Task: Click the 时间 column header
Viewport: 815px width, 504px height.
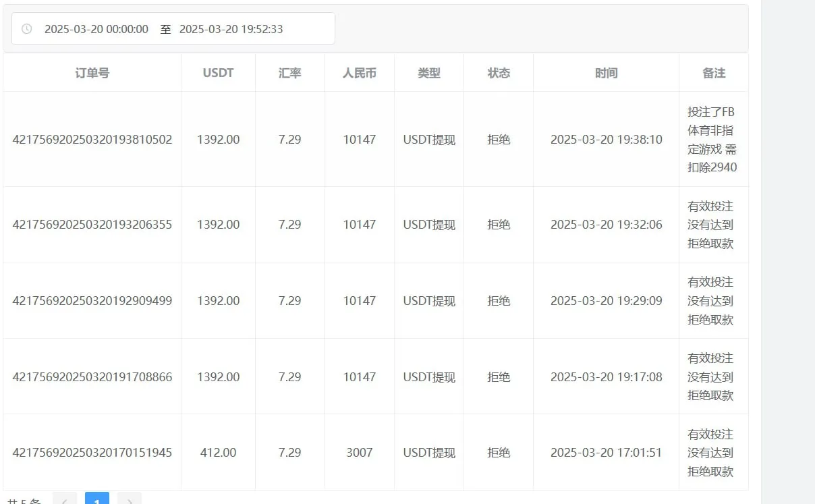Action: [606, 73]
